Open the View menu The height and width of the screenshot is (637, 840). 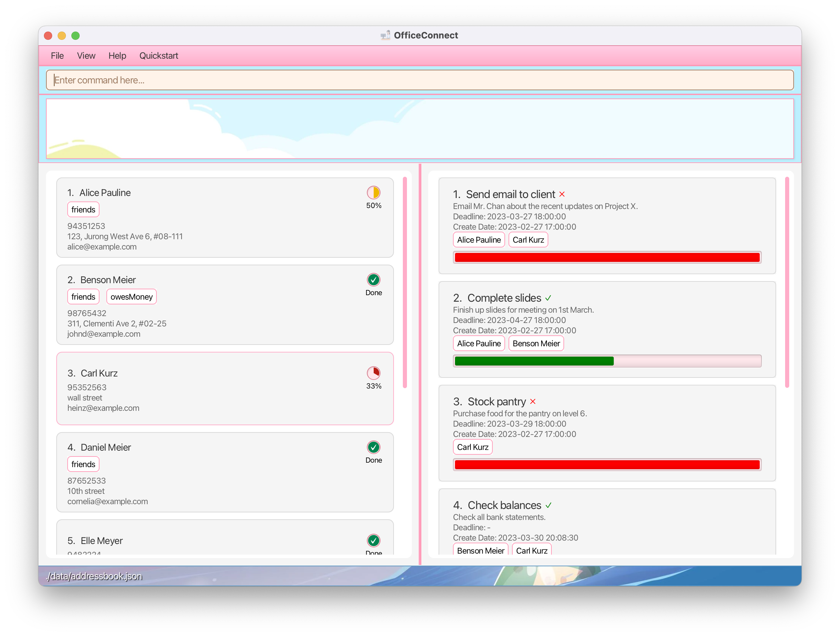pyautogui.click(x=86, y=56)
